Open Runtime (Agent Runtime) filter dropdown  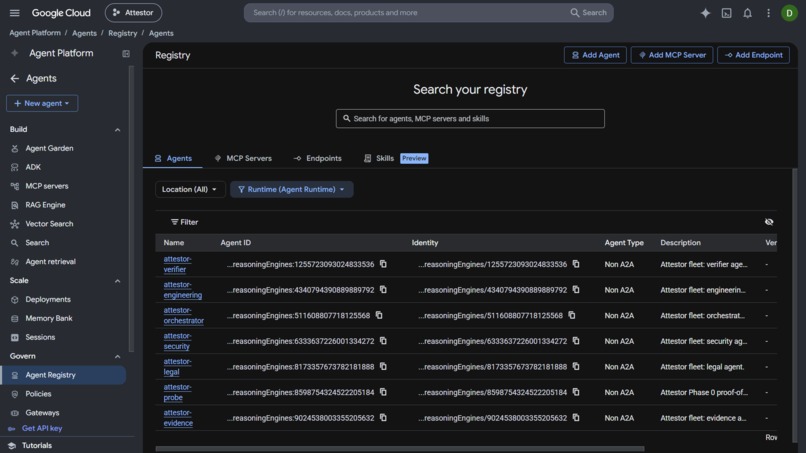coord(291,189)
